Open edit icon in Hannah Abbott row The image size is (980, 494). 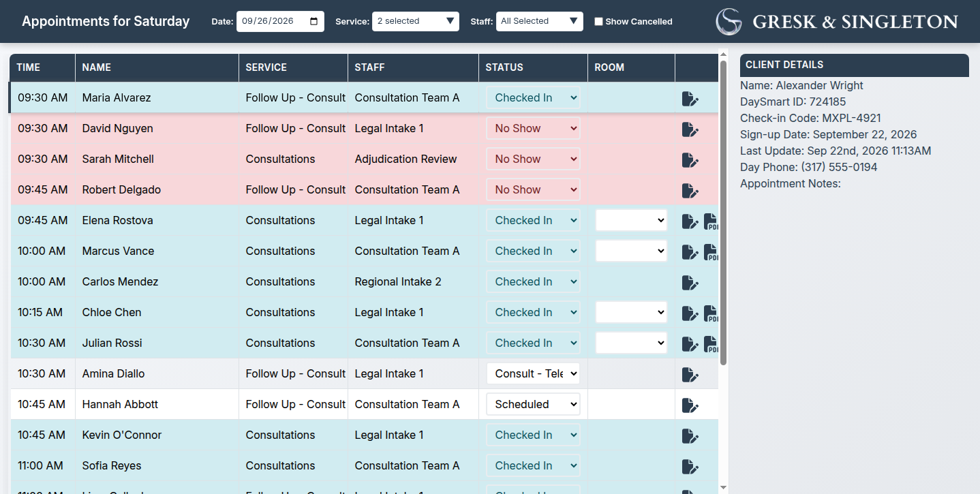(x=690, y=405)
